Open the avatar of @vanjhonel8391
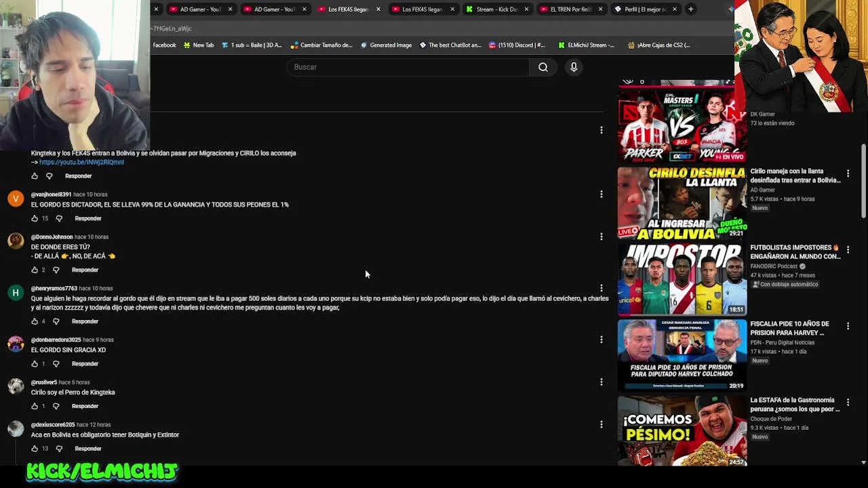This screenshot has height=488, width=868. pyautogui.click(x=16, y=199)
